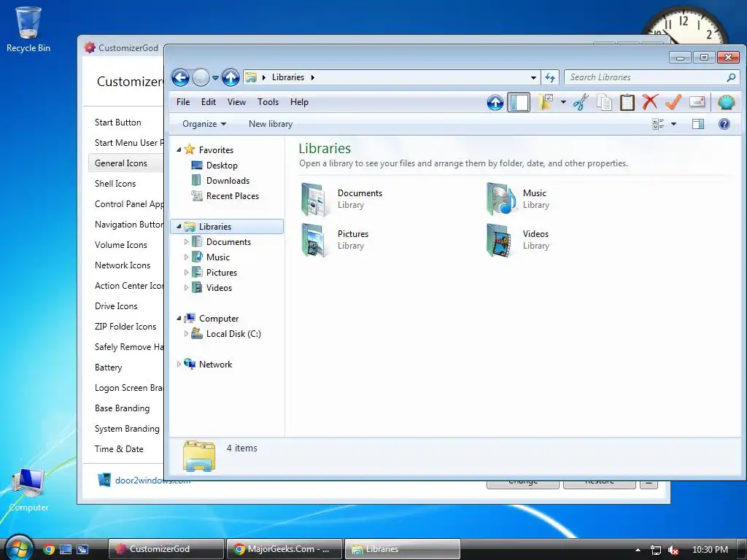Click the breadcrumb arrow after Libraries
The width and height of the screenshot is (747, 560).
pos(313,77)
